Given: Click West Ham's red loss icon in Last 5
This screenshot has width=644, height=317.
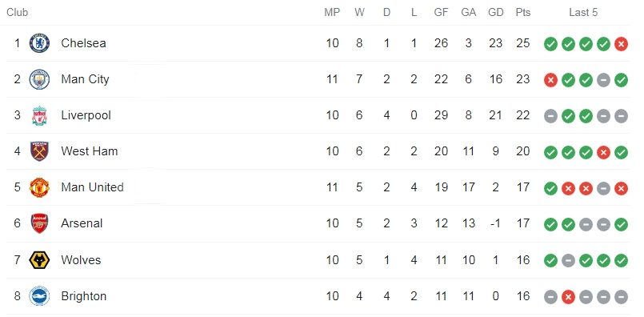Looking at the screenshot, I should (x=603, y=153).
